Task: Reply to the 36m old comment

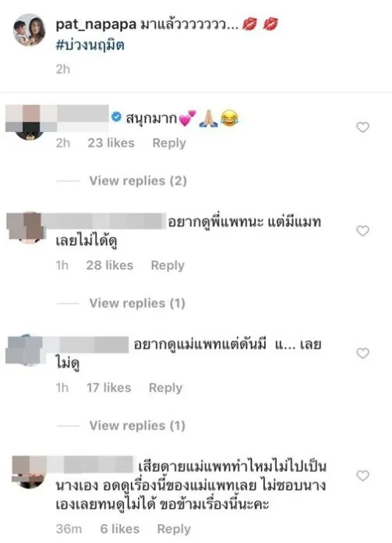Action: (x=174, y=529)
